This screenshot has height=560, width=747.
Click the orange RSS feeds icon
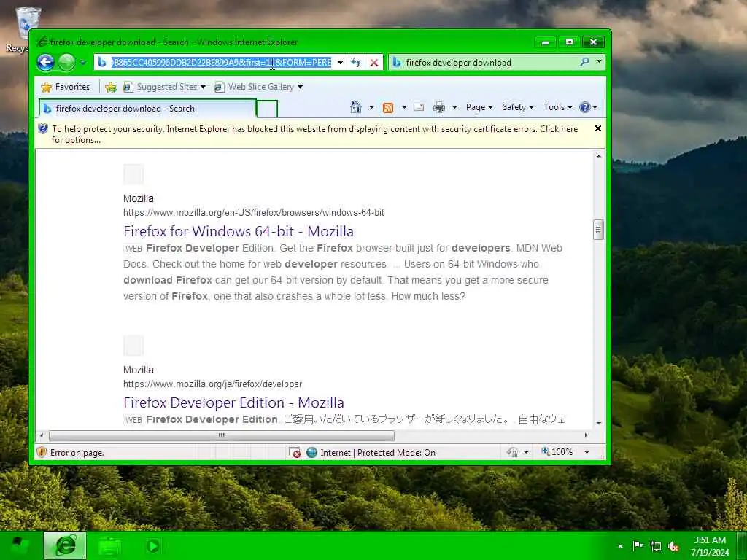pos(388,108)
